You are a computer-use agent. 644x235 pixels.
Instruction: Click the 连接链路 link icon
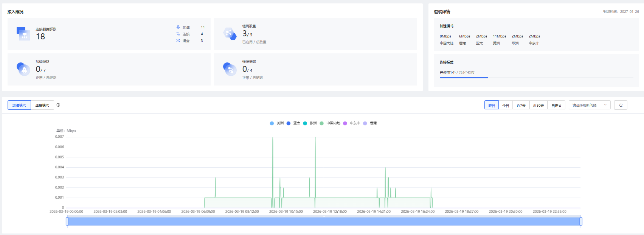tap(230, 69)
